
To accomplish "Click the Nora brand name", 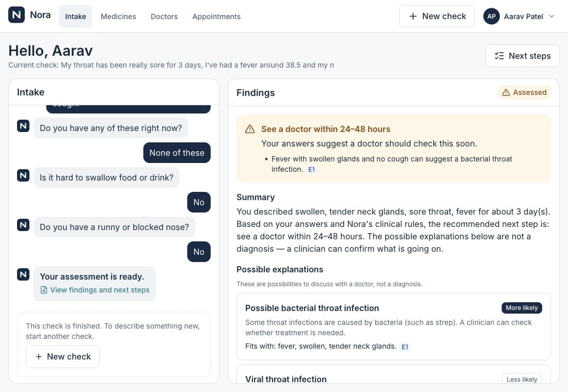I will pos(40,15).
